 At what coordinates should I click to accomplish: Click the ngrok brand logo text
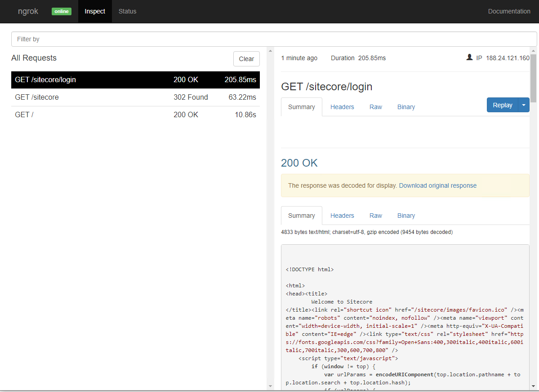click(x=28, y=11)
